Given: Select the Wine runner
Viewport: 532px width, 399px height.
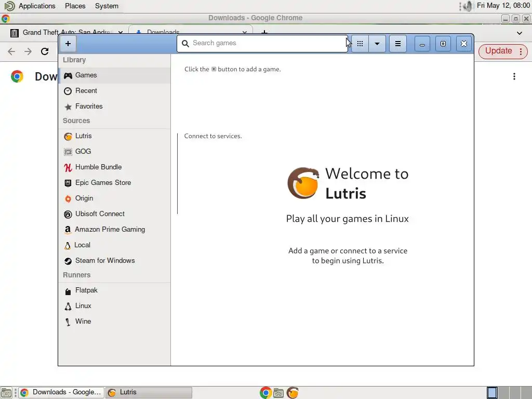Looking at the screenshot, I should (x=115, y=322).
